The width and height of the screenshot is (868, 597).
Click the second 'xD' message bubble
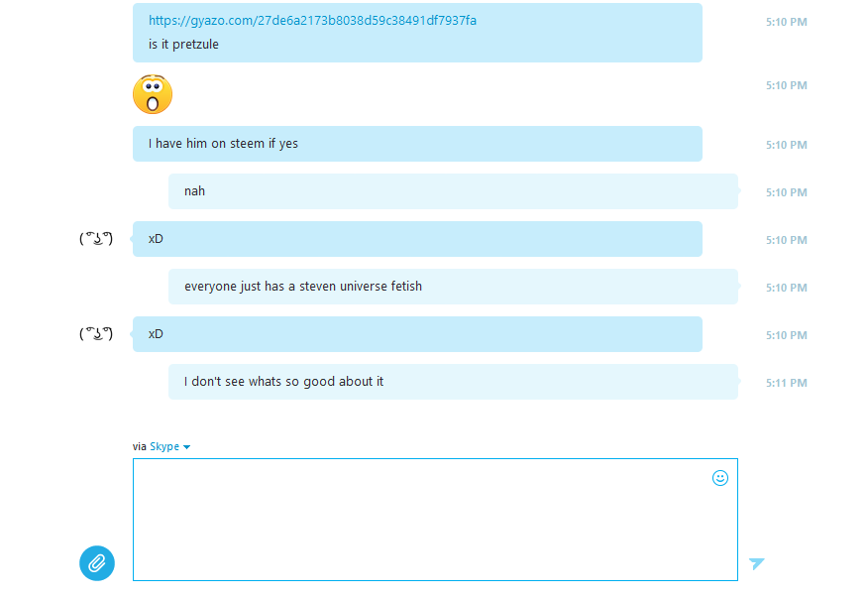click(417, 334)
